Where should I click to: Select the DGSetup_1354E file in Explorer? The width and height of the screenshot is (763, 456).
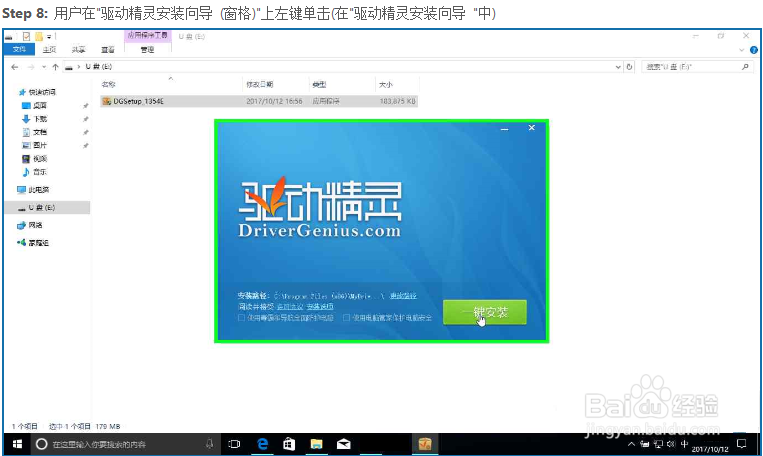tap(259, 101)
